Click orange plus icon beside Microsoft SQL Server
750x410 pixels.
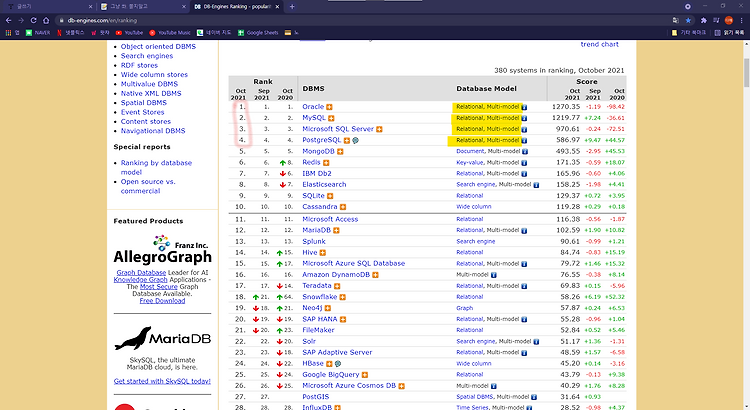[379, 129]
